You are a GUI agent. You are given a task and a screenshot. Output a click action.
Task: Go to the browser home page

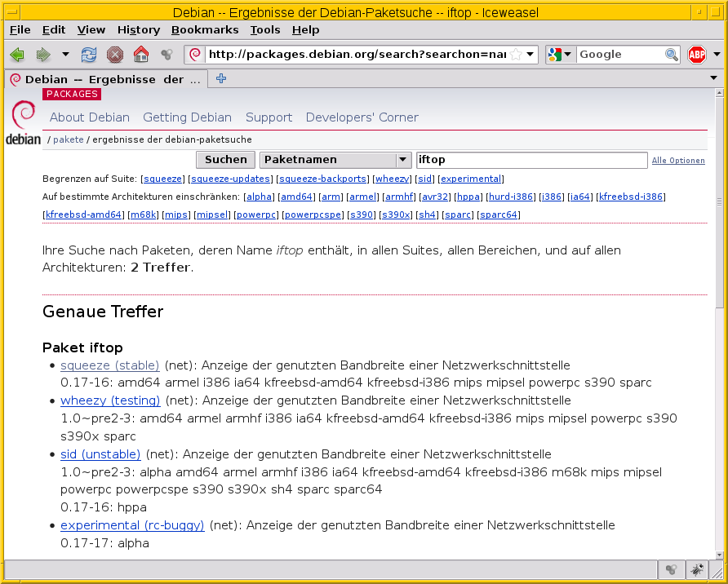tap(141, 54)
